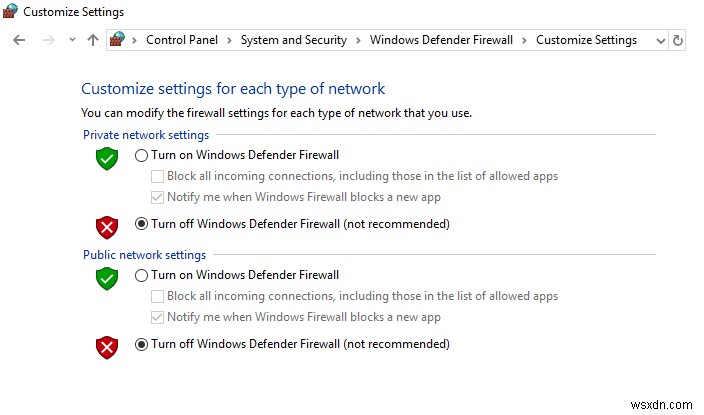Click the green shield under Private network

click(x=107, y=158)
